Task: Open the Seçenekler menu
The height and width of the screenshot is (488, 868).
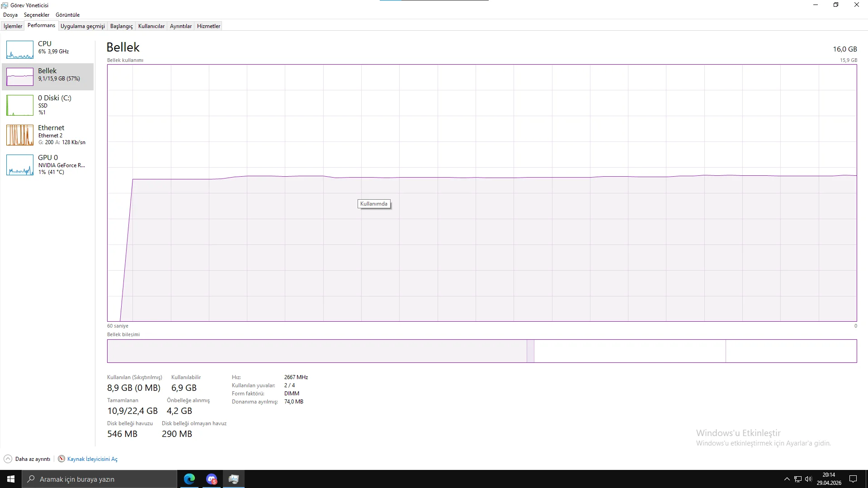Action: coord(37,15)
